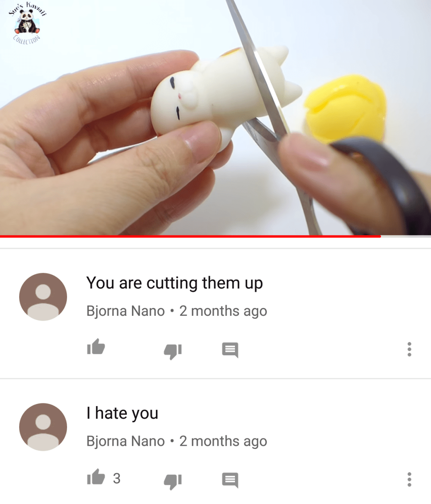Tap the video frame showing scissors
Screen dimensions: 431x504
215,118
